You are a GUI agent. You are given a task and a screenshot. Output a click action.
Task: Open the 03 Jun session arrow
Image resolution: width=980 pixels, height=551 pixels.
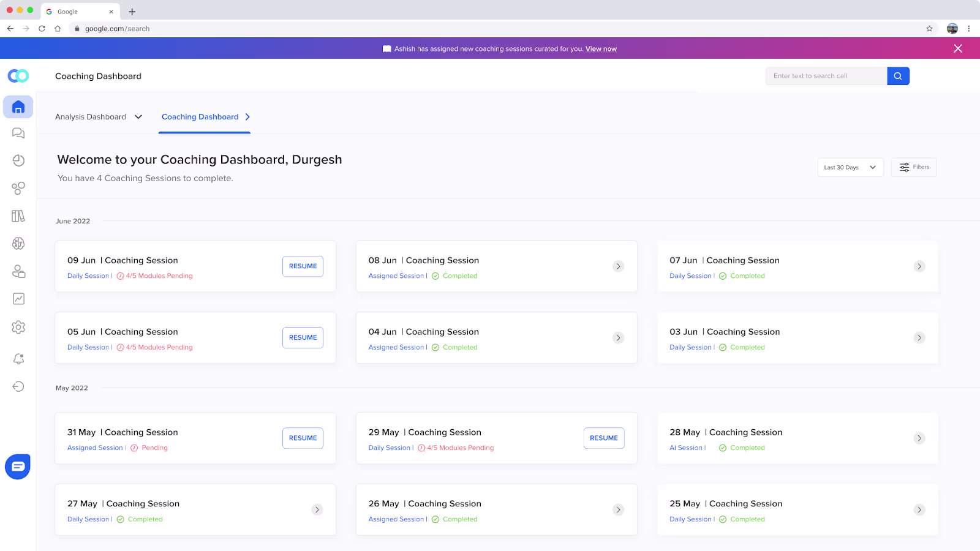point(919,338)
